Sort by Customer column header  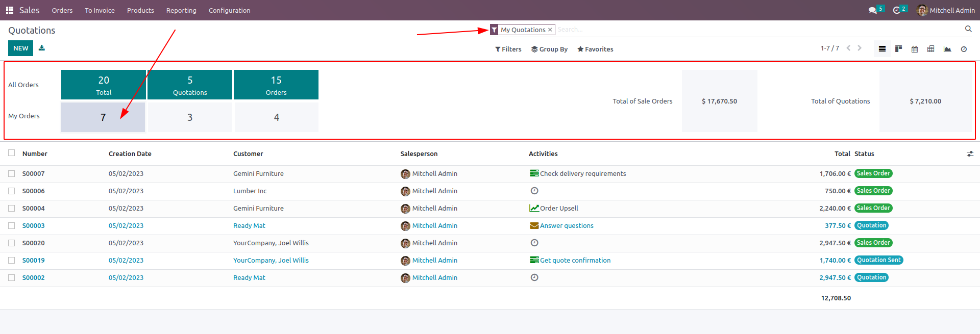click(248, 153)
